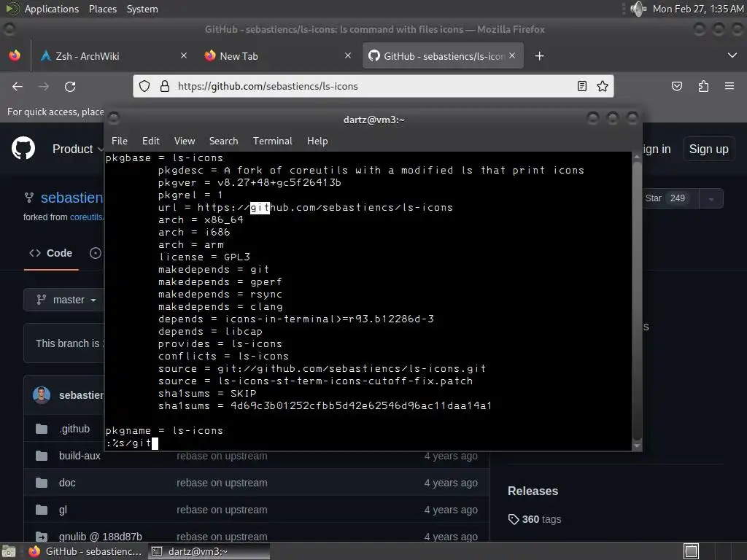Click the GitHub Octocat logo
This screenshot has height=560, width=747.
(x=23, y=149)
